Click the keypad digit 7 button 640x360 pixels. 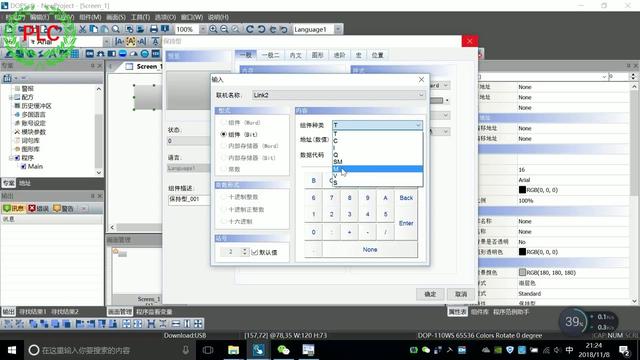pos(331,198)
